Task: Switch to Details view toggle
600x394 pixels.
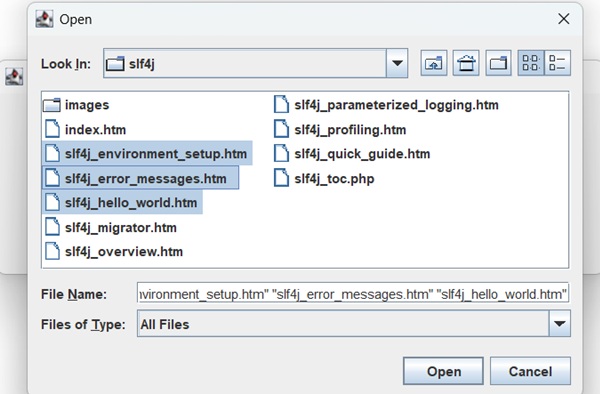Action: tap(557, 63)
